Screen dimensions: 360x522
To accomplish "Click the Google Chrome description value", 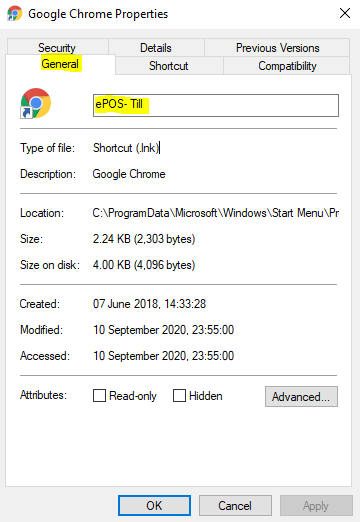I will click(x=129, y=174).
